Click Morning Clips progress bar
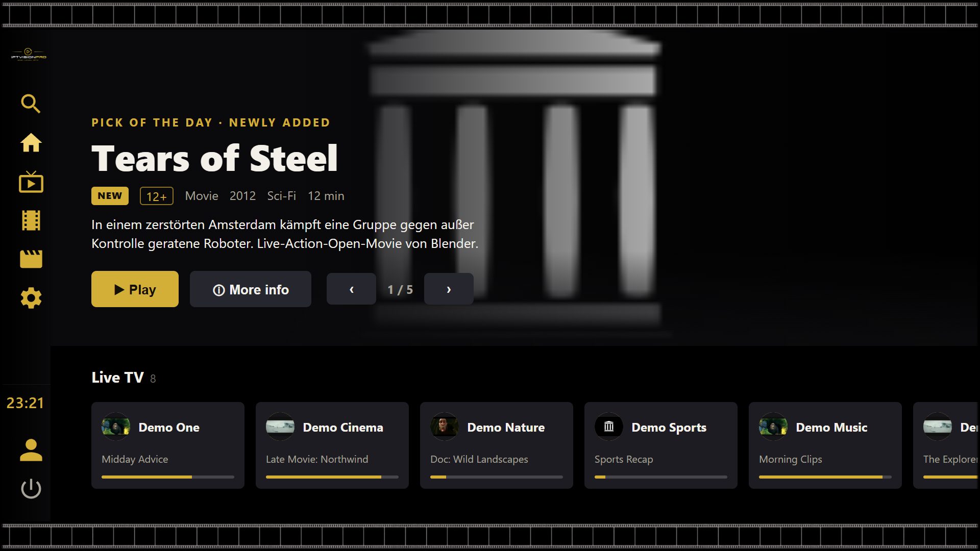This screenshot has height=551, width=980. (825, 477)
